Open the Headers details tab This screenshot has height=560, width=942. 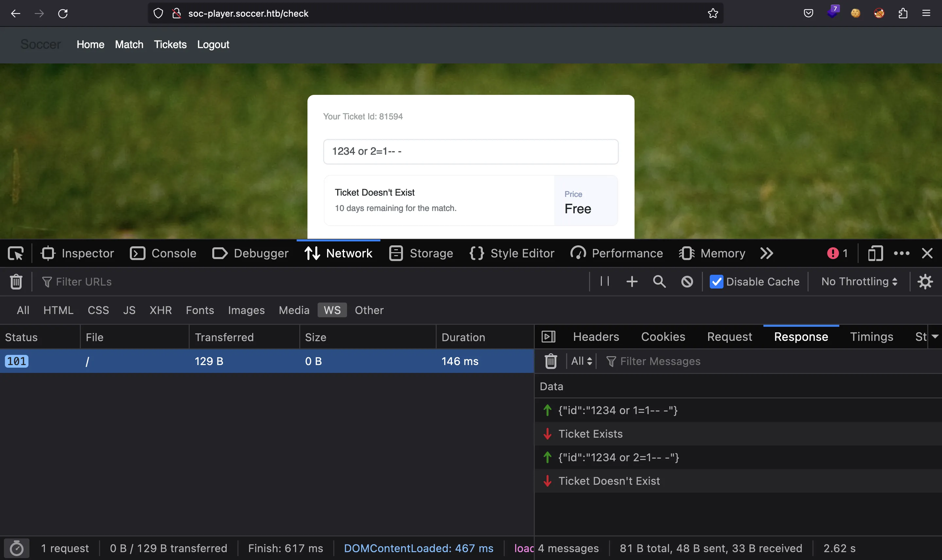(x=596, y=337)
